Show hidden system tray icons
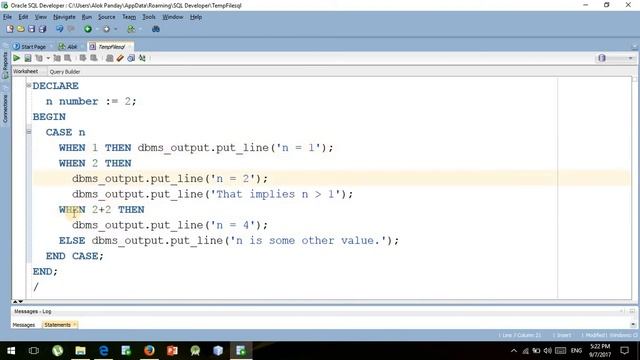Image resolution: width=640 pixels, height=360 pixels. pos(514,351)
